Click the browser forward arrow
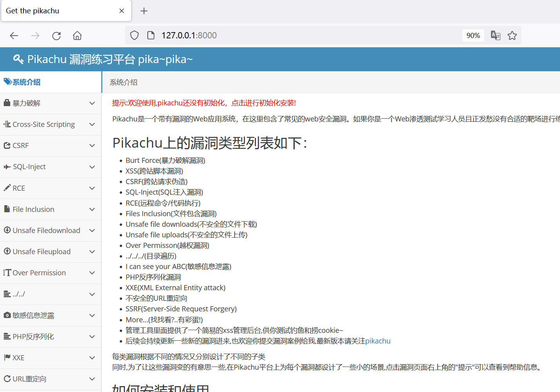Image resolution: width=560 pixels, height=392 pixels. (x=35, y=36)
